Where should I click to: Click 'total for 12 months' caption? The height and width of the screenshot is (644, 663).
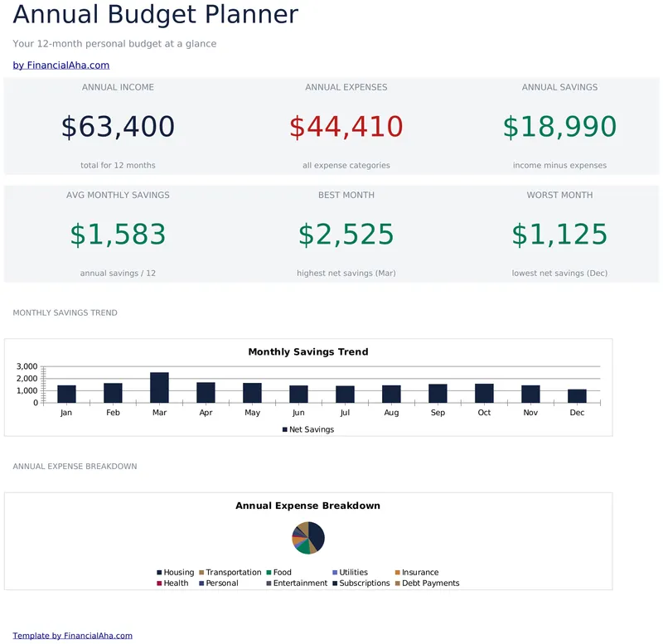point(118,165)
